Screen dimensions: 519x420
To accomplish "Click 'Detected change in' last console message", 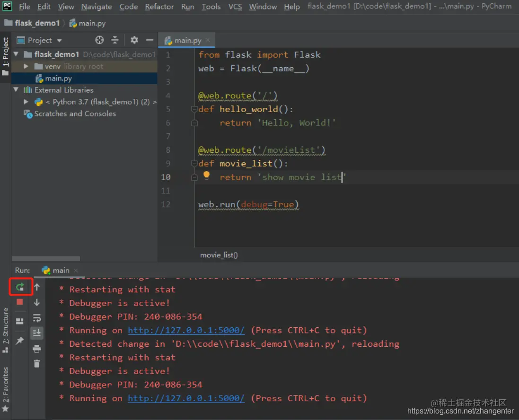I will 234,344.
